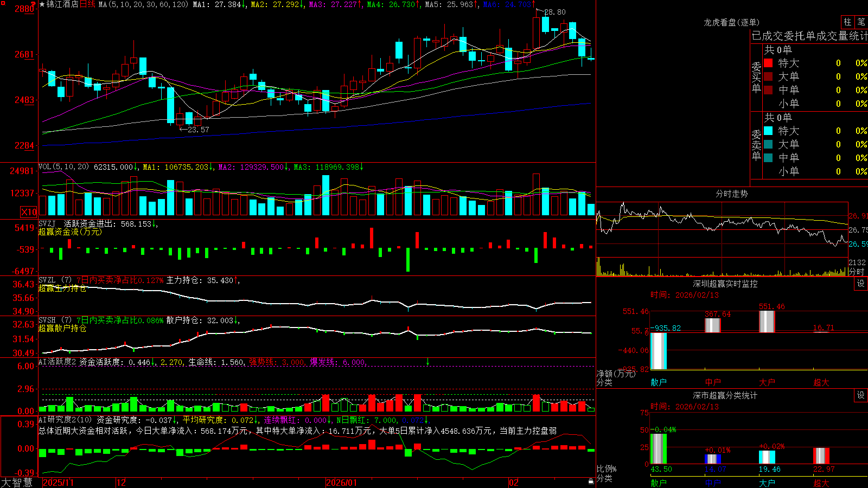Viewport: 868px width, 488px height.
Task: Select the 日线 period label
Action: click(x=87, y=4)
